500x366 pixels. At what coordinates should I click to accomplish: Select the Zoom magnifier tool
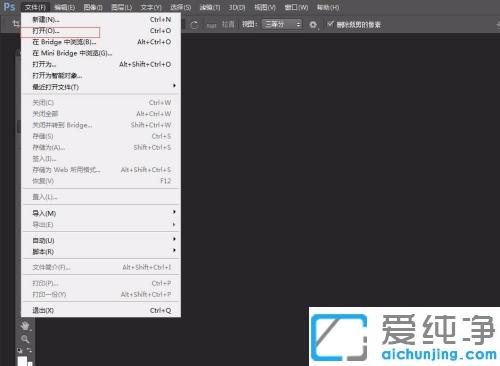(x=25, y=339)
